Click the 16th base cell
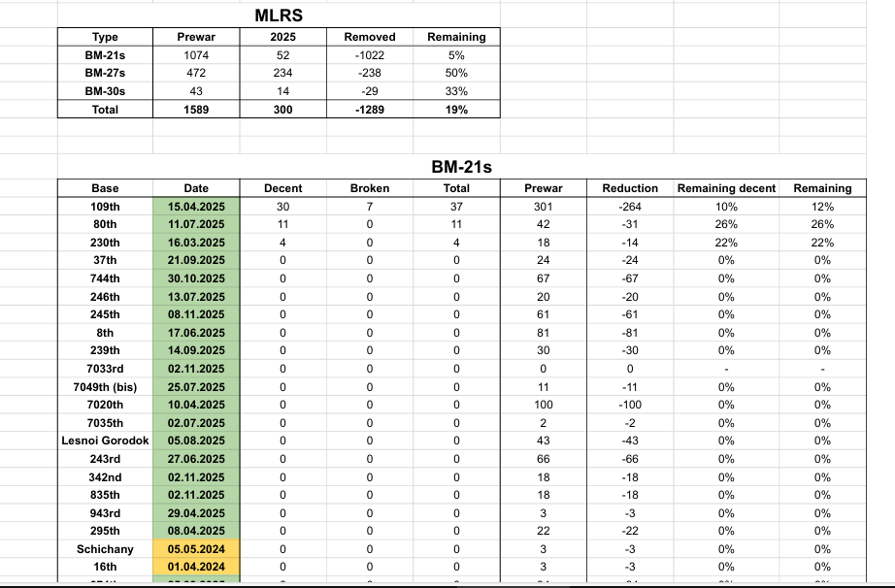Viewport: 895px width, 588px height. (105, 567)
